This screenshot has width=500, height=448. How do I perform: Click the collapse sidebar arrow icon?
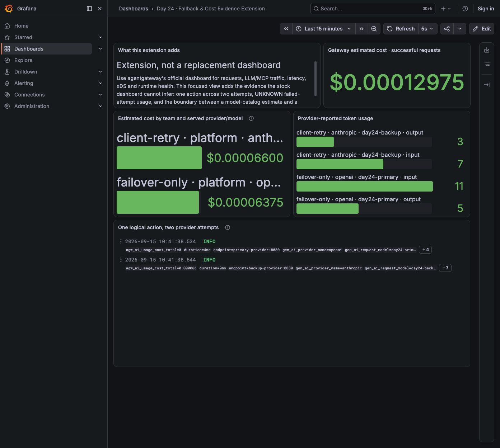point(487,85)
